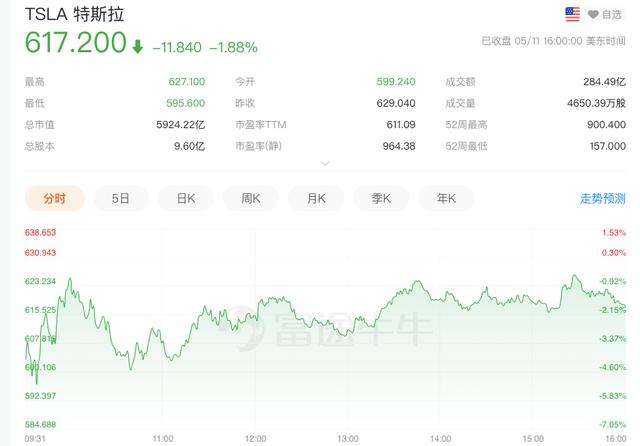Image resolution: width=640 pixels, height=446 pixels.
Task: Select the 年K yearly chart tab
Action: (446, 199)
